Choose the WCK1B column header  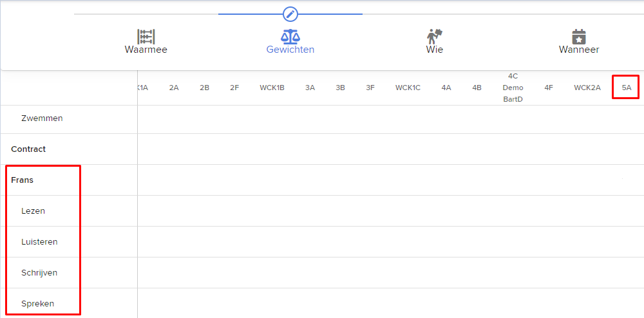pos(272,88)
